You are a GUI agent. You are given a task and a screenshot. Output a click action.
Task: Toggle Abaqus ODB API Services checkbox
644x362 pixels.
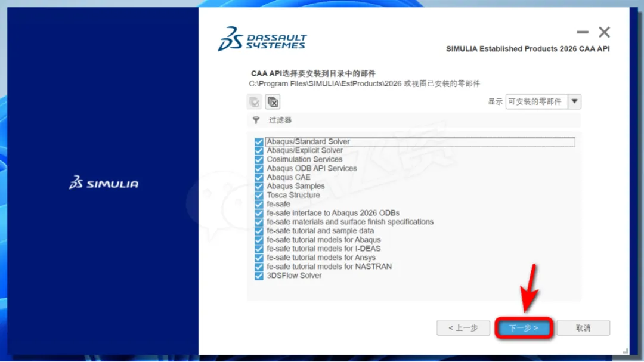(259, 168)
